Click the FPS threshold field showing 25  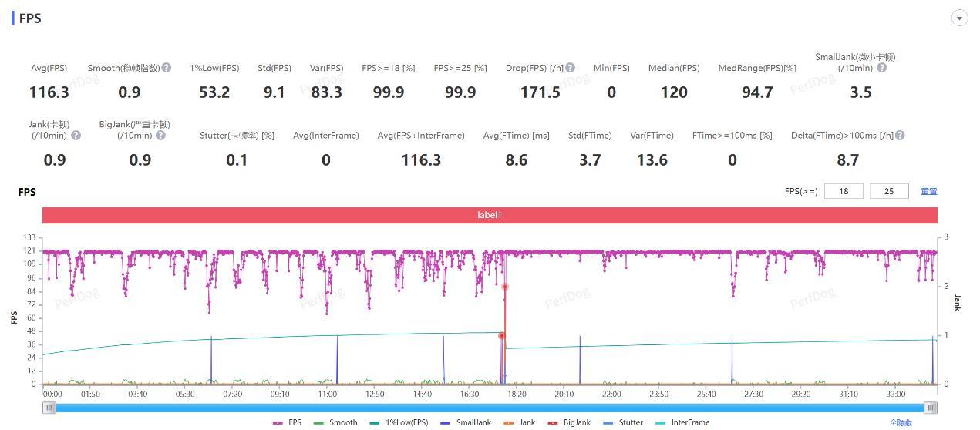click(889, 191)
